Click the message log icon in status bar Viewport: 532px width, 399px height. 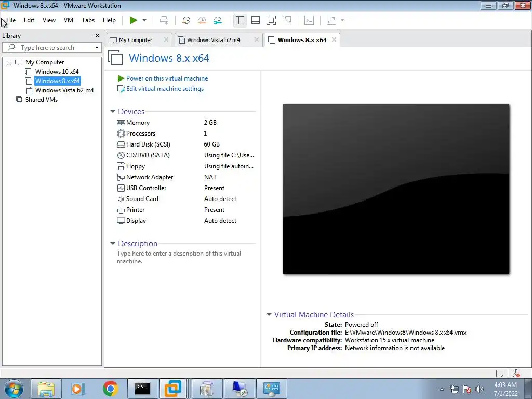tap(500, 373)
